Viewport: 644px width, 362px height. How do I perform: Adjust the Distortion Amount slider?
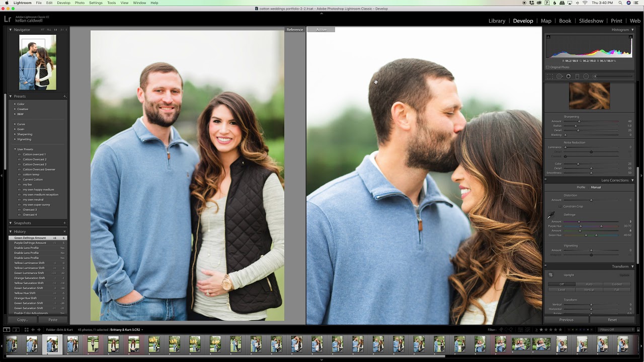591,200
